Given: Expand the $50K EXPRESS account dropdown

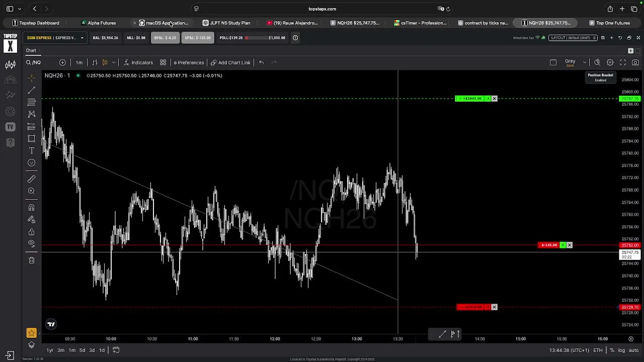Looking at the screenshot, I should (55, 38).
